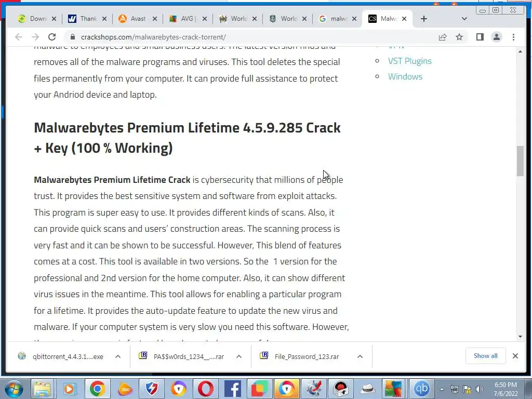This screenshot has height=399, width=532.
Task: Bookmark this page with the star
Action: (x=459, y=37)
